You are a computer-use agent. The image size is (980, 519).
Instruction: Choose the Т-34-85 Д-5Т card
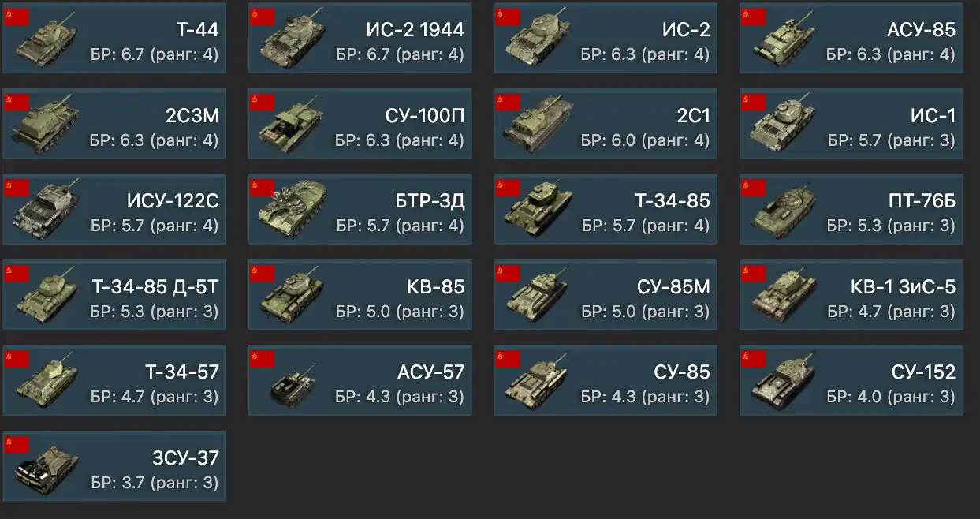tap(114, 294)
